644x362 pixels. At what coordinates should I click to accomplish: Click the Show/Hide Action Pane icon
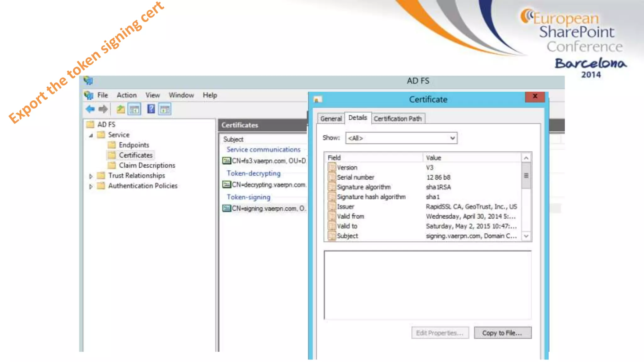coord(165,109)
